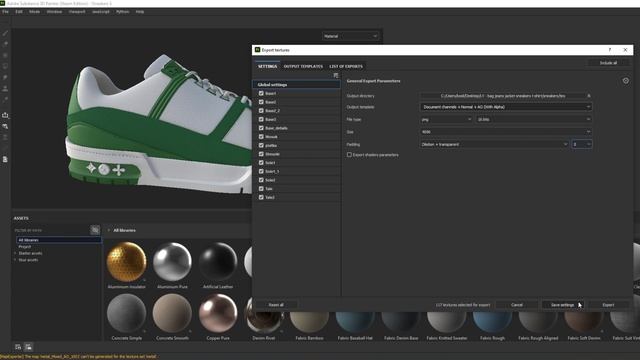Select the Material Picker eyedropper tool
This screenshot has width=640, height=360.
pyautogui.click(x=5, y=99)
